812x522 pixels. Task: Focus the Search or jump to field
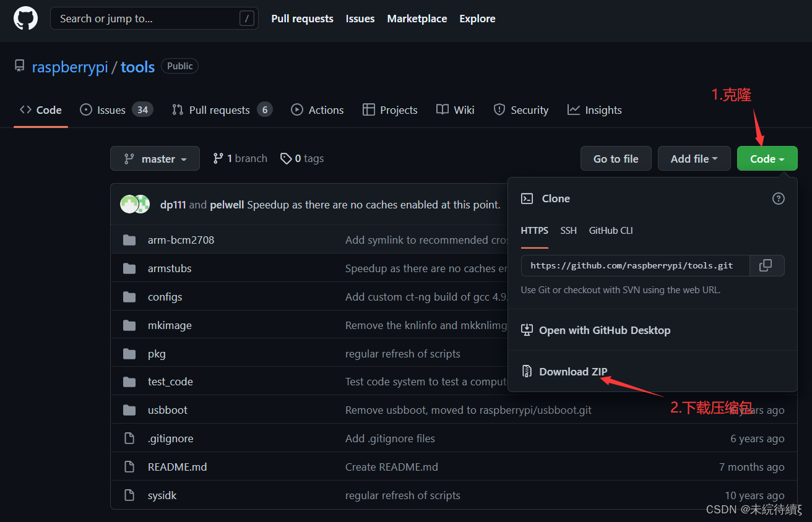click(x=154, y=19)
